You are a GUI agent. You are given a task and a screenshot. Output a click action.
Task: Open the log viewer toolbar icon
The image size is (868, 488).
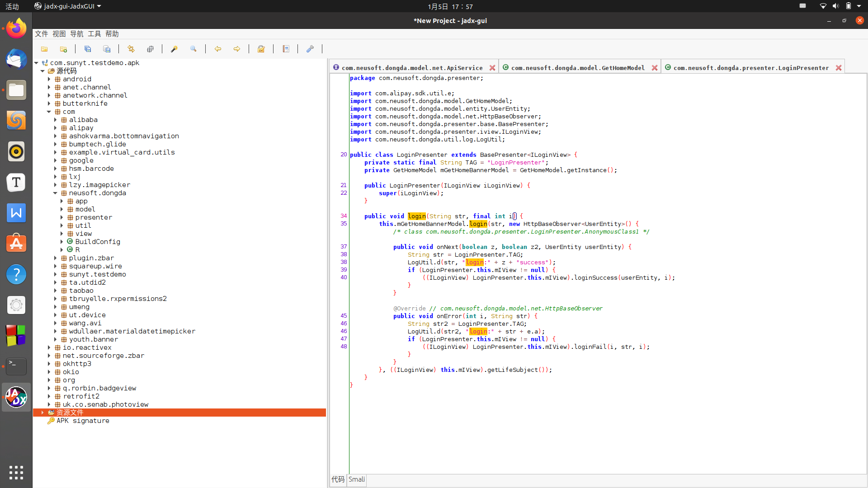click(286, 49)
